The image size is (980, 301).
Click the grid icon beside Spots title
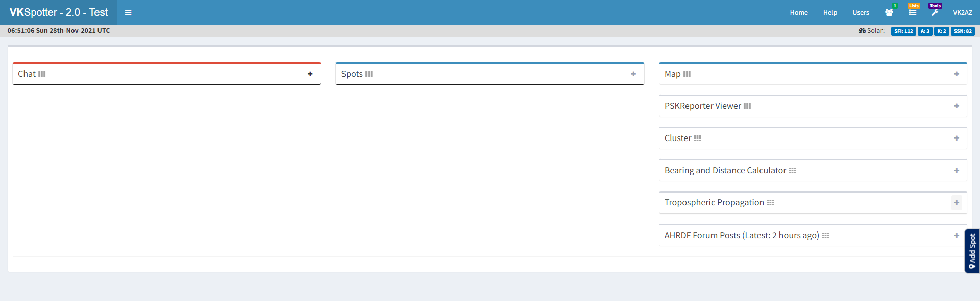click(369, 74)
